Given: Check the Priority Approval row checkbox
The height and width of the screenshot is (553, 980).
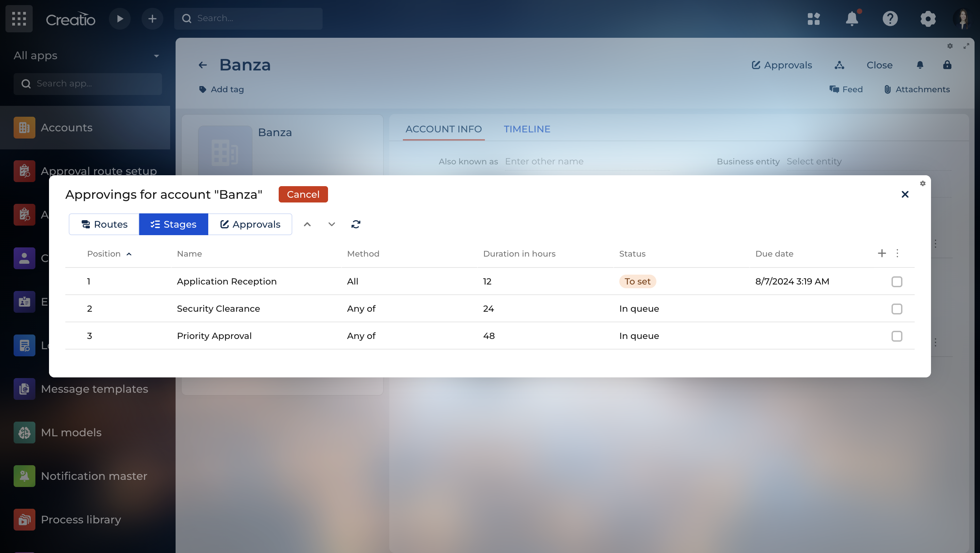Looking at the screenshot, I should 897,336.
